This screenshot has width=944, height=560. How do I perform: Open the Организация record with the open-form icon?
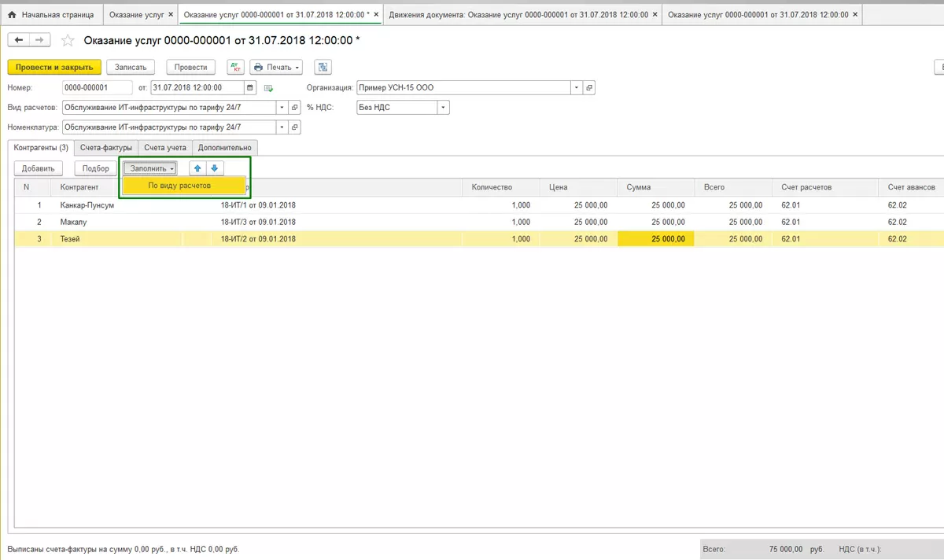[588, 88]
